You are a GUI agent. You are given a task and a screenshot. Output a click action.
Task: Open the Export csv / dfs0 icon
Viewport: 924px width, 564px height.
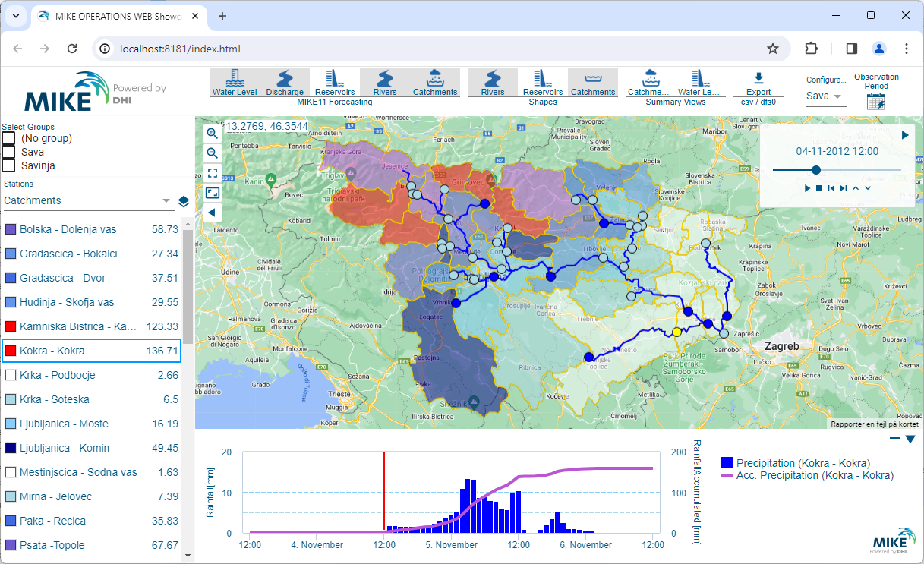758,82
